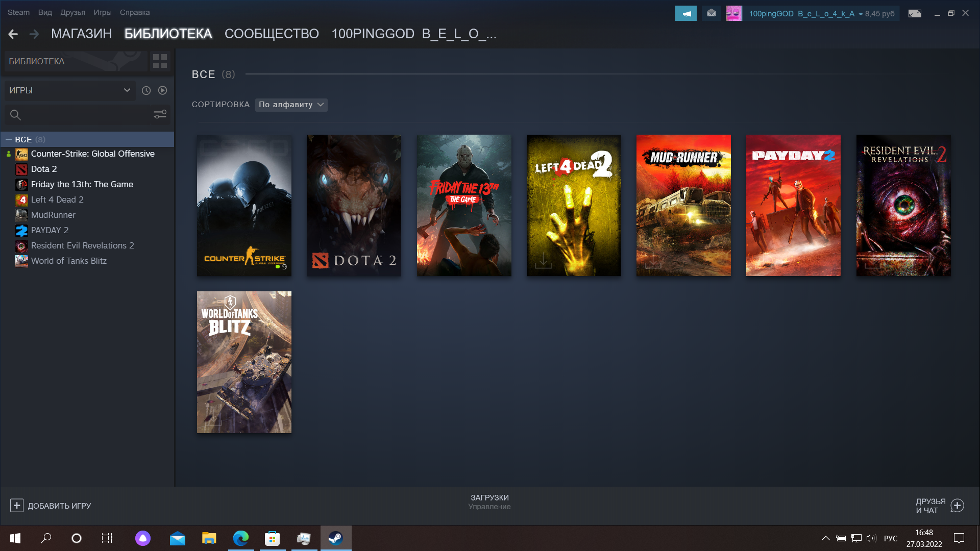
Task: Toggle the library grid view icon
Action: pyautogui.click(x=160, y=61)
